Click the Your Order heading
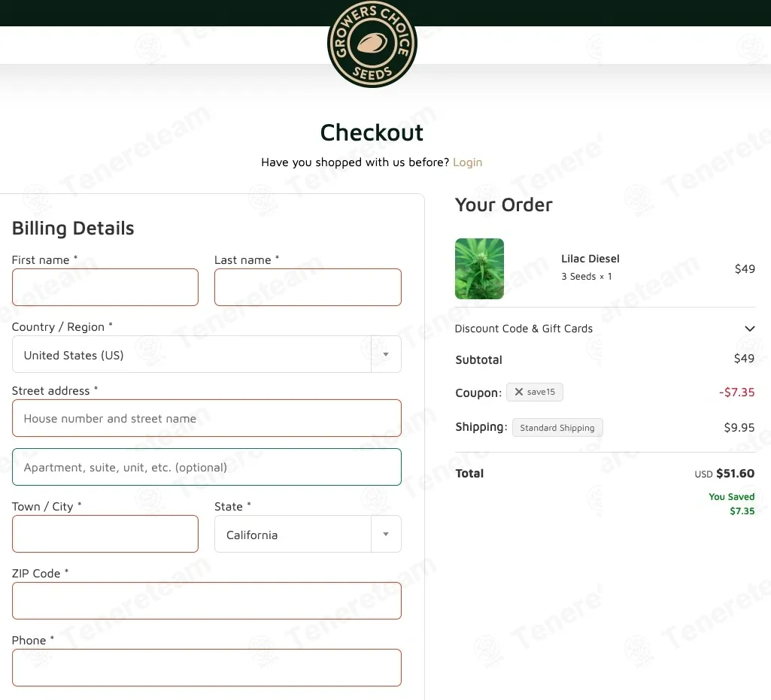This screenshot has width=771, height=700. click(503, 205)
